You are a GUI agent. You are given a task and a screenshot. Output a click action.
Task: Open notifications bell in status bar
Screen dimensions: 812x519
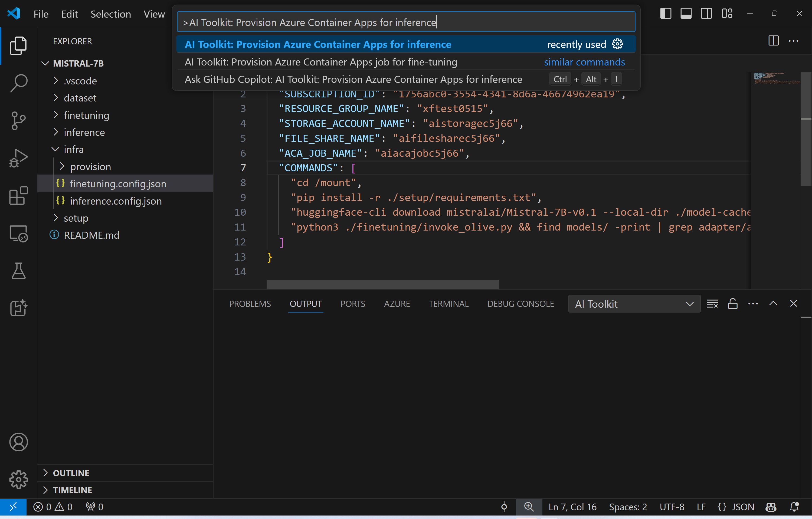click(794, 507)
